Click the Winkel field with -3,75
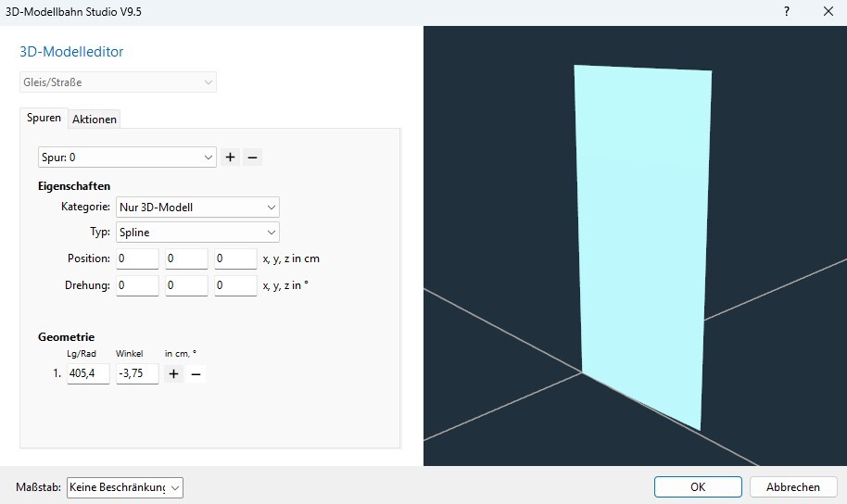This screenshot has width=847, height=504. [x=137, y=373]
